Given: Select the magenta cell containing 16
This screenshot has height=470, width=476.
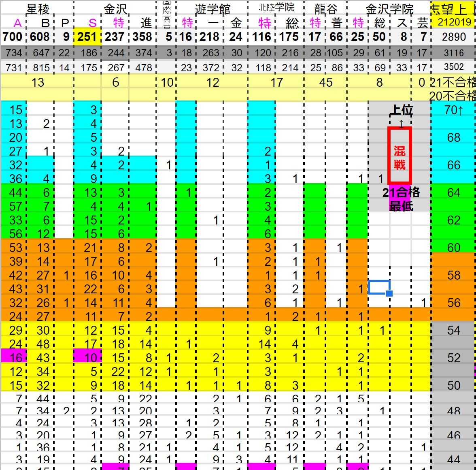Looking at the screenshot, I should pos(13,357).
